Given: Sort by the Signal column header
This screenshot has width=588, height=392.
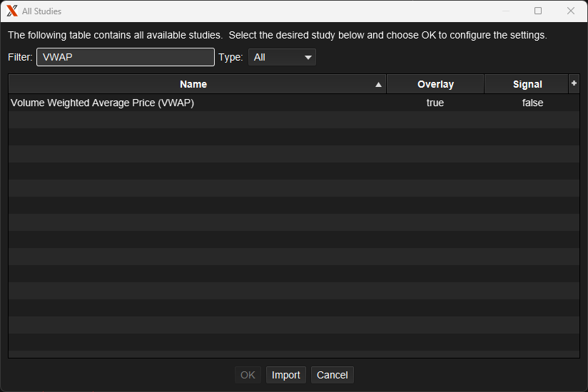Looking at the screenshot, I should 527,84.
